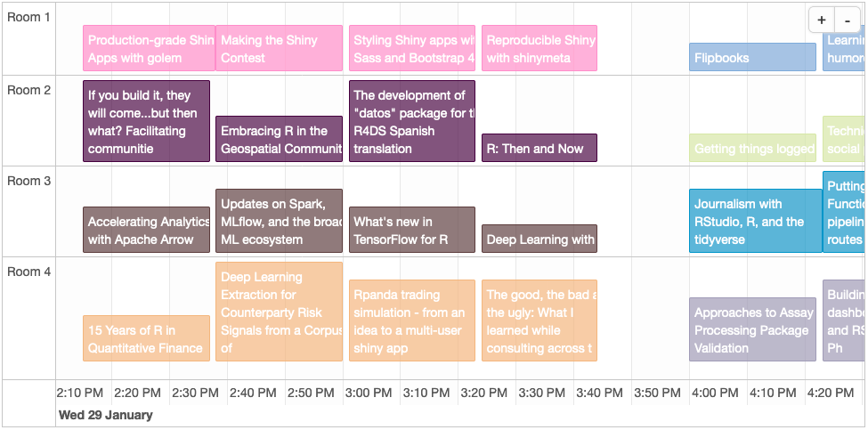Click the 4:00 PM time axis marker
868x430 pixels.
(x=714, y=393)
